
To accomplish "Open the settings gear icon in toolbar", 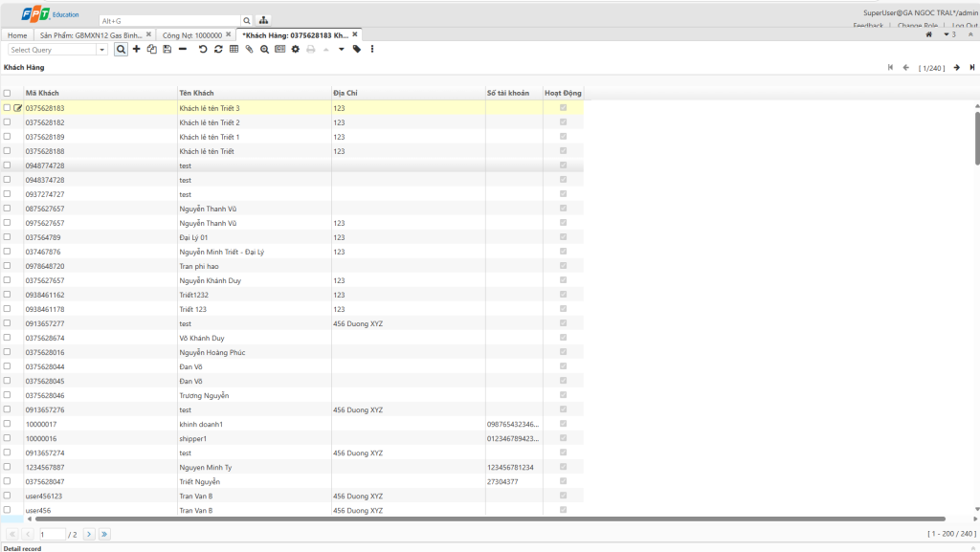I will pos(295,49).
